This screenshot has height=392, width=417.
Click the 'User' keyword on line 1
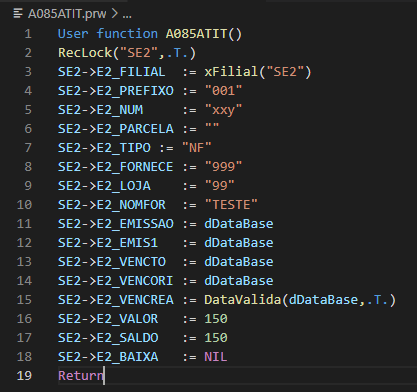(x=73, y=34)
